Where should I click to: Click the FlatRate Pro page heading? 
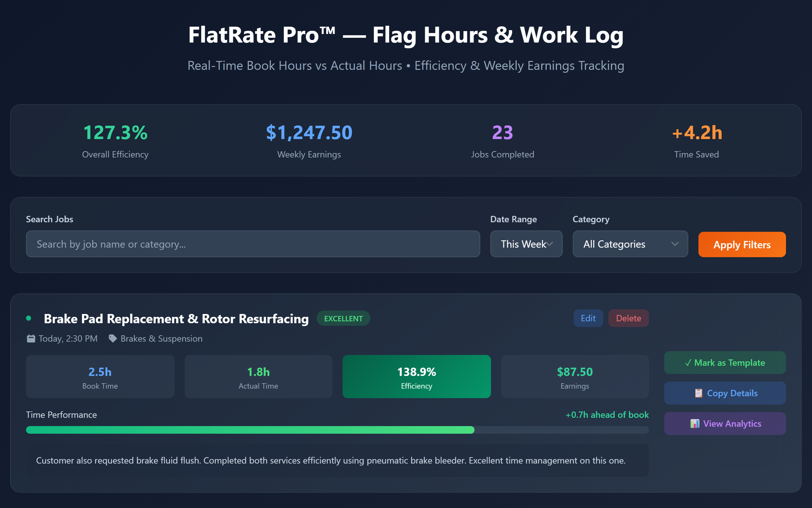pos(406,35)
